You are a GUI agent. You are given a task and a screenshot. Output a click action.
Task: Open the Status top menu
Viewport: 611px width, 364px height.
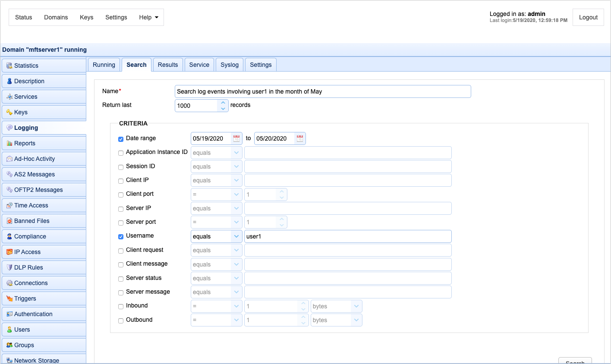tap(24, 17)
